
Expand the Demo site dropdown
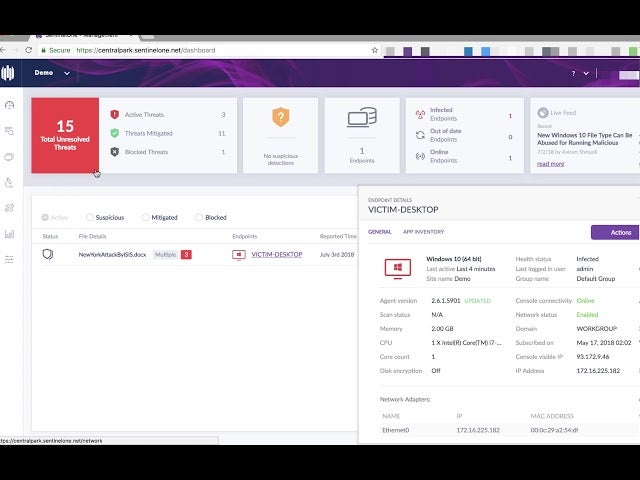(53, 73)
